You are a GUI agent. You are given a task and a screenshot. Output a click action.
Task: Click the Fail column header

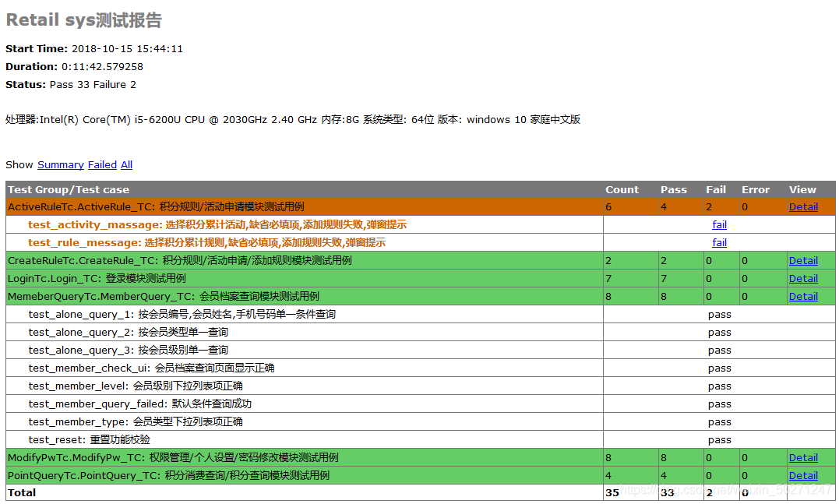click(716, 190)
